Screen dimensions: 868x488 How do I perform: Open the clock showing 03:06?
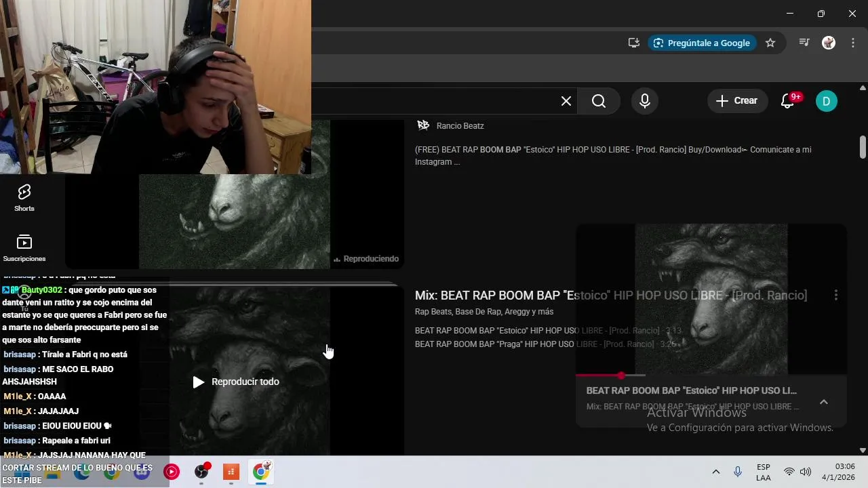click(x=838, y=472)
